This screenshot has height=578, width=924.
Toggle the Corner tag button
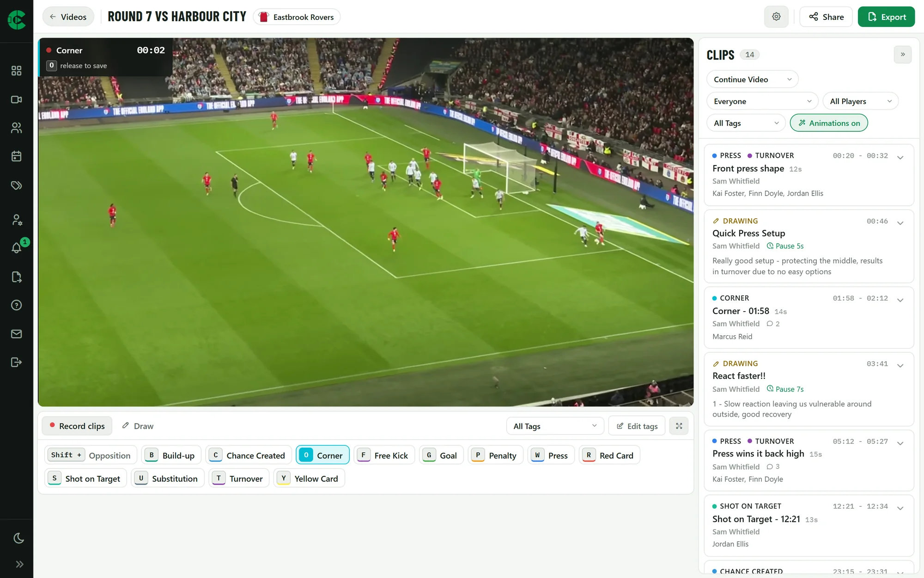coord(322,455)
